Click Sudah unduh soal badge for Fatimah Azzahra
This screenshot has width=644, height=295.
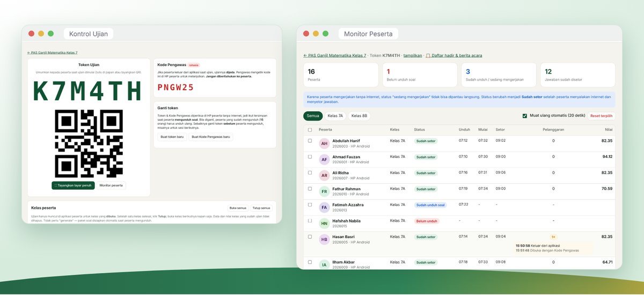[430, 205]
